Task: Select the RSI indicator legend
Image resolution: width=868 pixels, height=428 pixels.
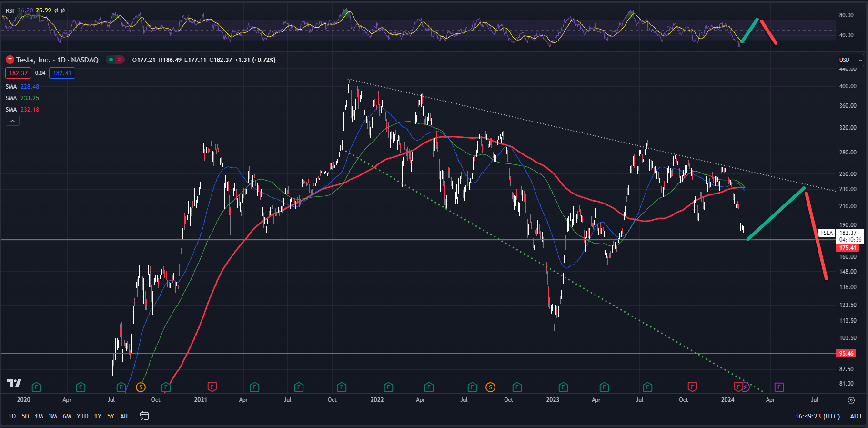Action: [x=35, y=10]
